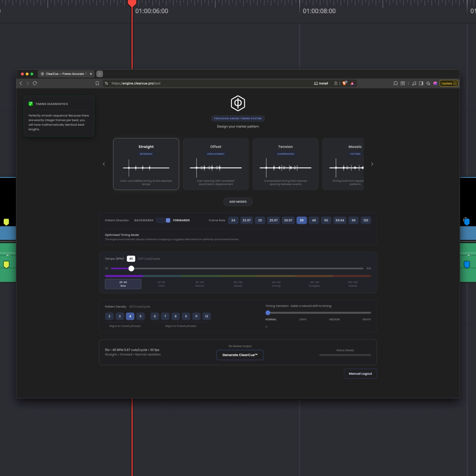476x476 pixels.
Task: Click the Update browser button
Action: [449, 83]
